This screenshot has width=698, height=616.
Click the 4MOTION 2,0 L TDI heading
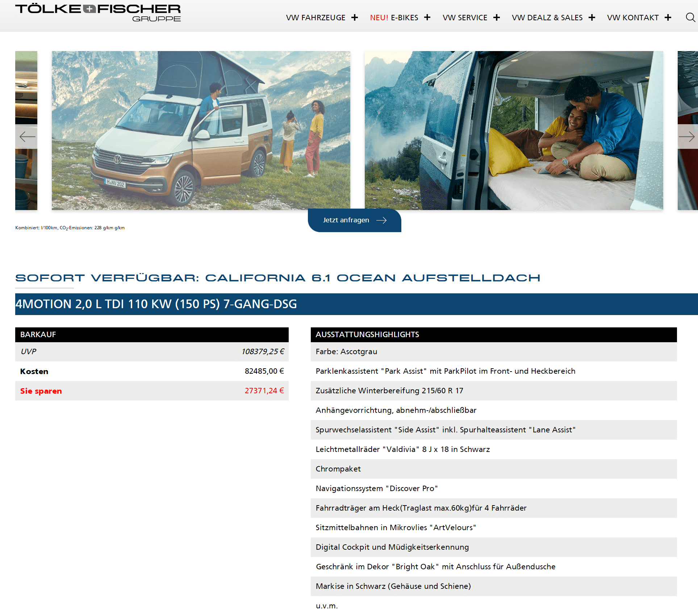pyautogui.click(x=156, y=304)
